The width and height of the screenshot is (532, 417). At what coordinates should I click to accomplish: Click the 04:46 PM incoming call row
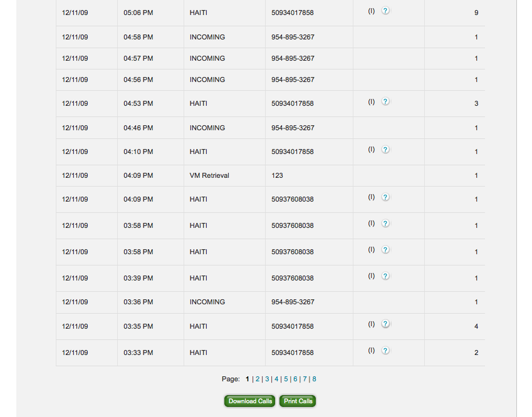[207, 128]
